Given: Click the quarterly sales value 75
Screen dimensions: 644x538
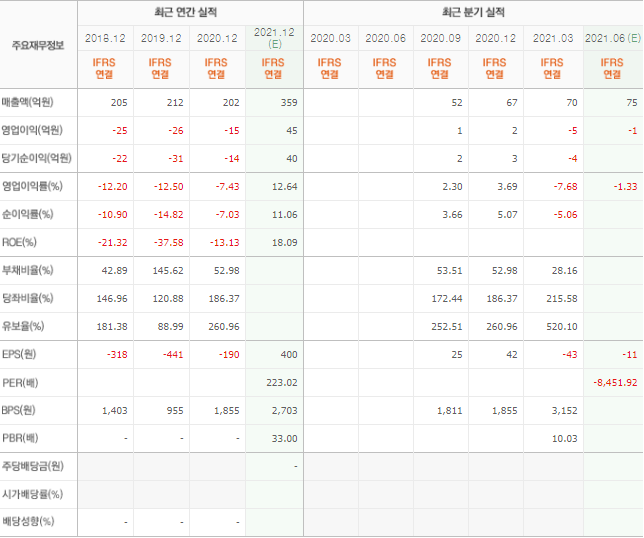Looking at the screenshot, I should (632, 102).
